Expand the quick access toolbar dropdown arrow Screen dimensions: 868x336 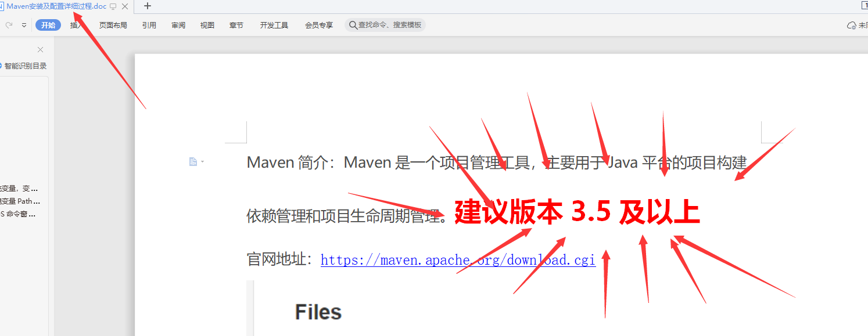click(x=24, y=25)
